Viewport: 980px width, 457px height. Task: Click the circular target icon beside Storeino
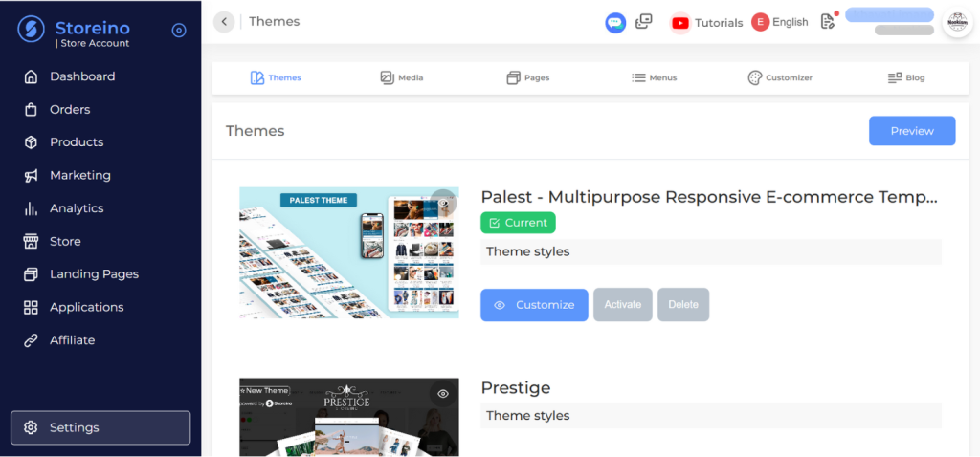click(179, 30)
